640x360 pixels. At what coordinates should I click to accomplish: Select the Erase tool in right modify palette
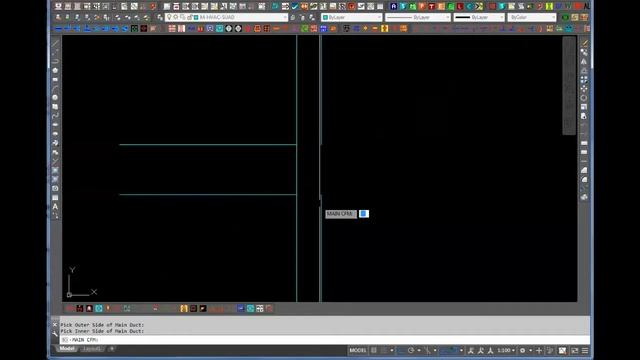[x=584, y=43]
